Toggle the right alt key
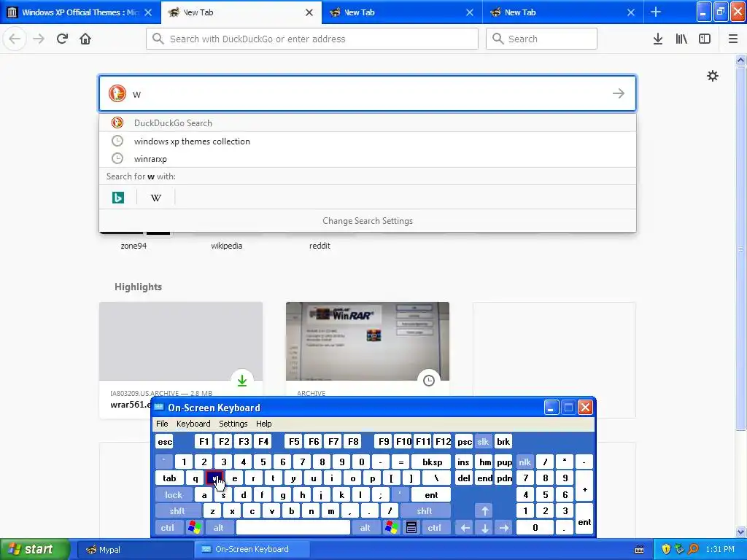 [365, 528]
